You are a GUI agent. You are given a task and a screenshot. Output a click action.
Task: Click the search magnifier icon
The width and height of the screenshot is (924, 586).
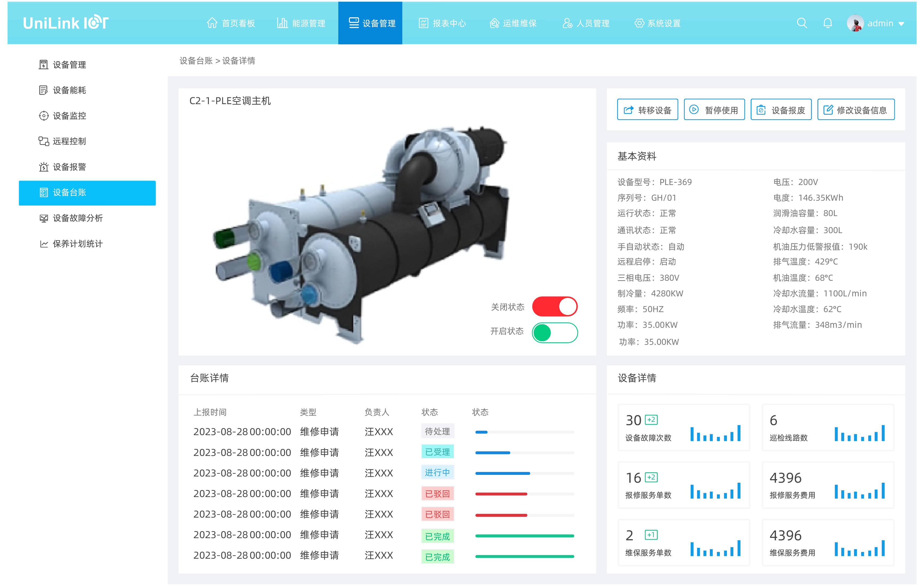[802, 23]
